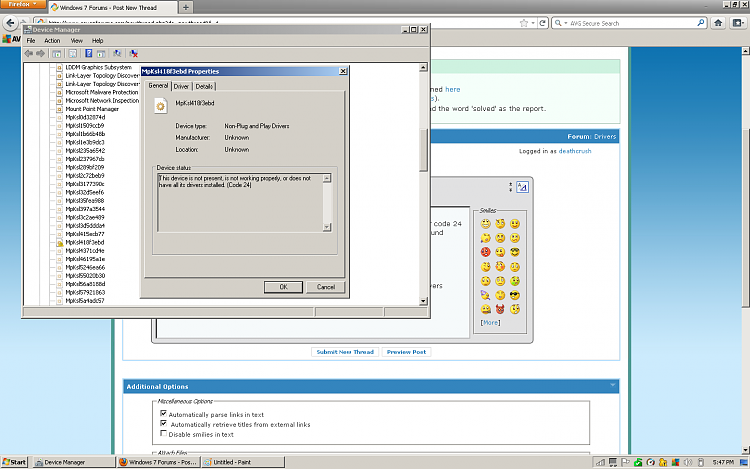Open the Action menu in Device Manager

(x=52, y=41)
